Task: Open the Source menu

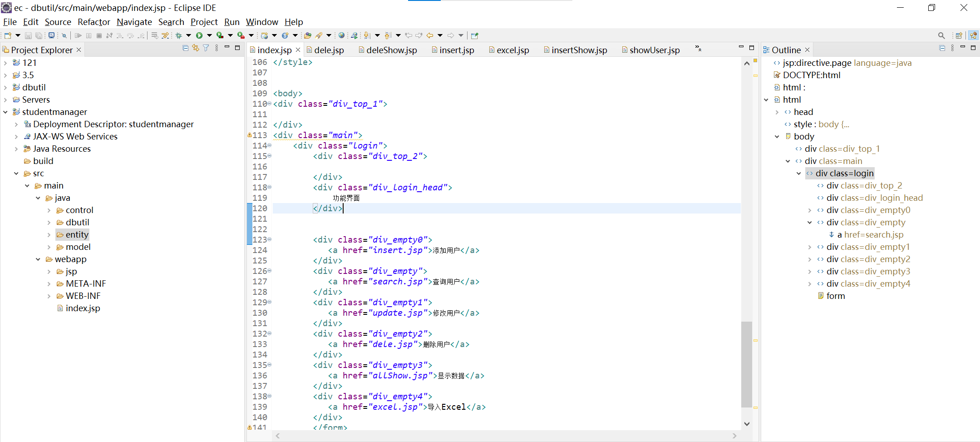Action: 58,22
